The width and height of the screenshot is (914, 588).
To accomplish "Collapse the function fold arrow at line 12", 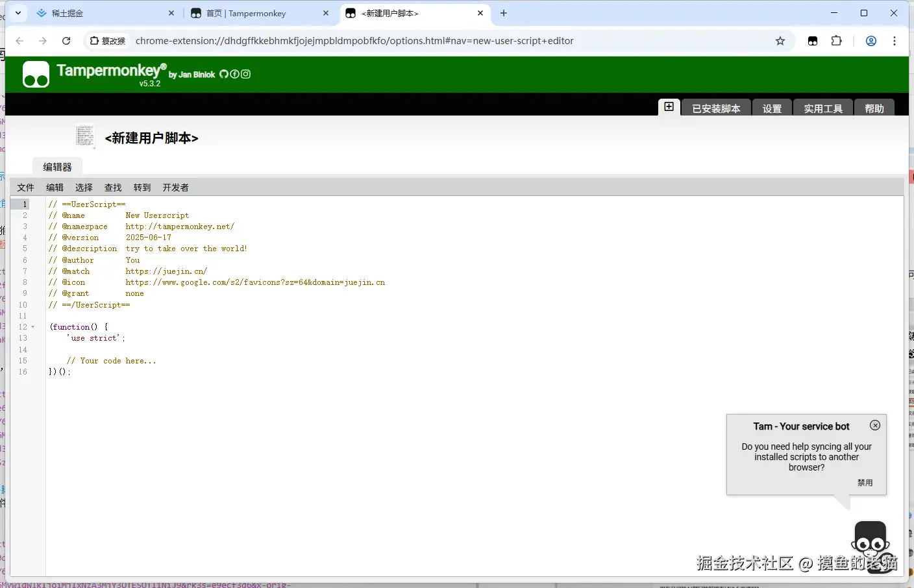I will (x=33, y=327).
